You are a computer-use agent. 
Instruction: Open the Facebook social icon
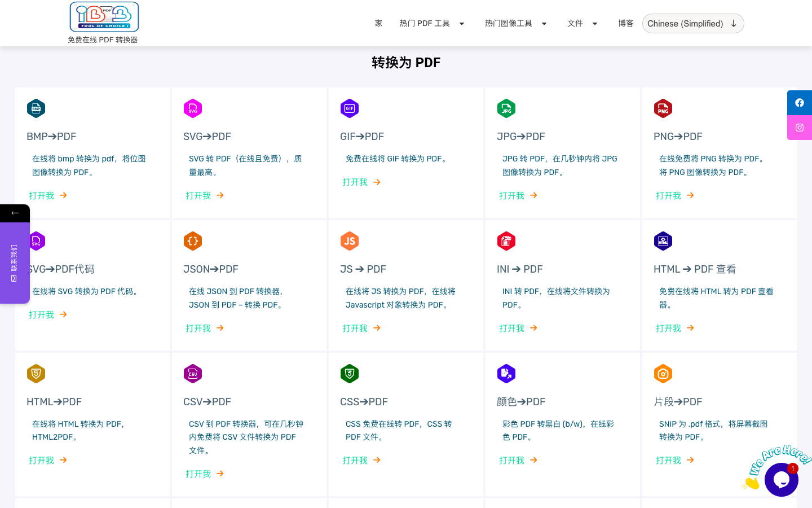coord(800,103)
